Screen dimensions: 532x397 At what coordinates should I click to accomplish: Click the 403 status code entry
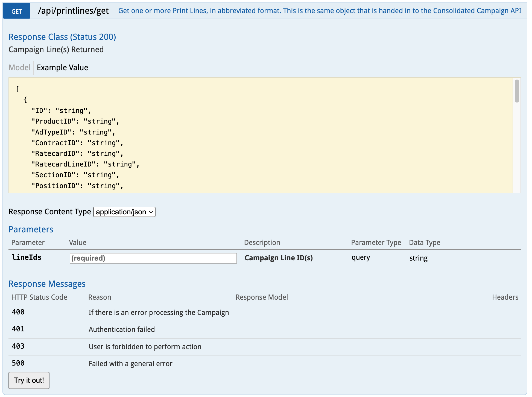tap(18, 346)
